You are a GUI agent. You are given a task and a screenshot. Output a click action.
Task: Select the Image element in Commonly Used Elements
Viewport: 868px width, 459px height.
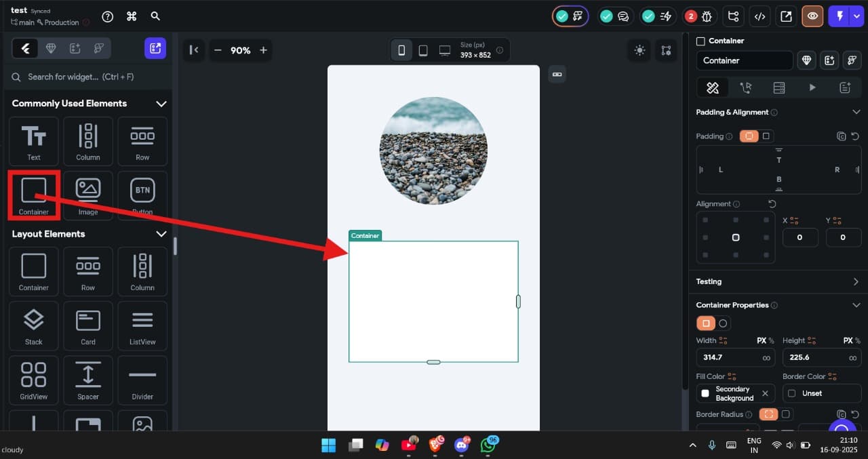[x=87, y=195]
